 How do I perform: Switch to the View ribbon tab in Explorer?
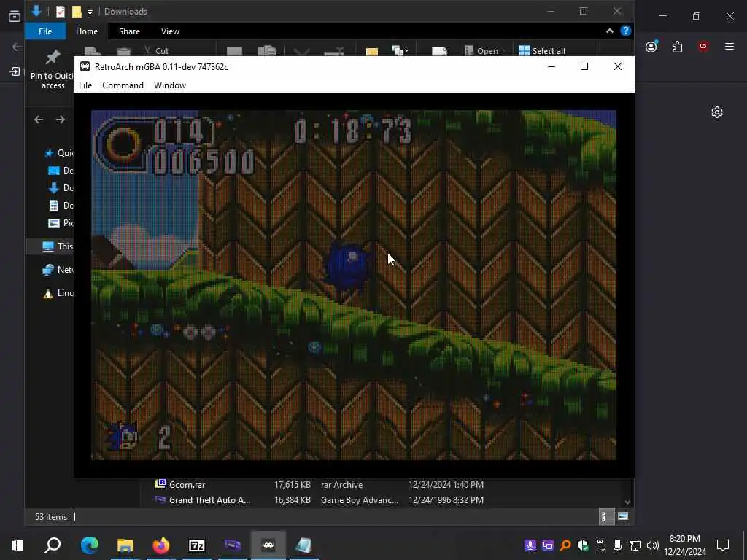170,31
